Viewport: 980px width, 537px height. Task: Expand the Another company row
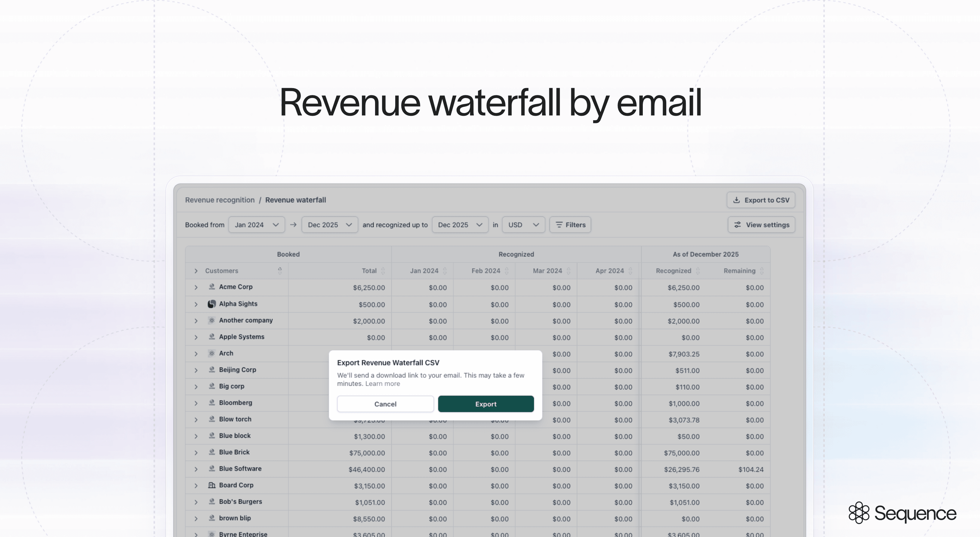tap(196, 321)
